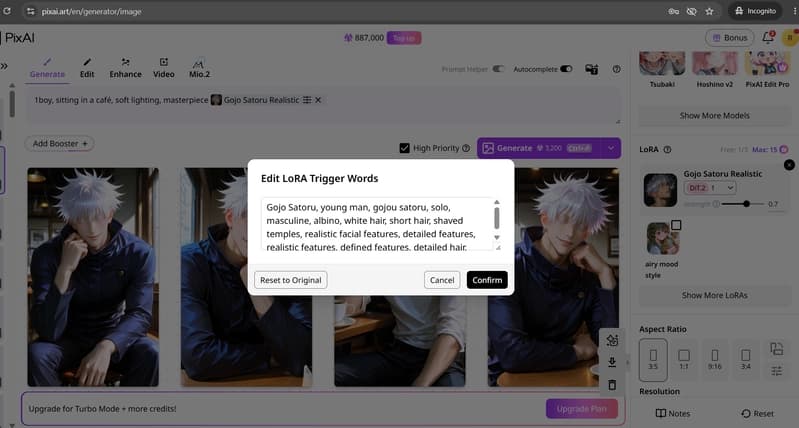Switch to the Video tab
Viewport: 799px width, 428px height.
(x=164, y=68)
